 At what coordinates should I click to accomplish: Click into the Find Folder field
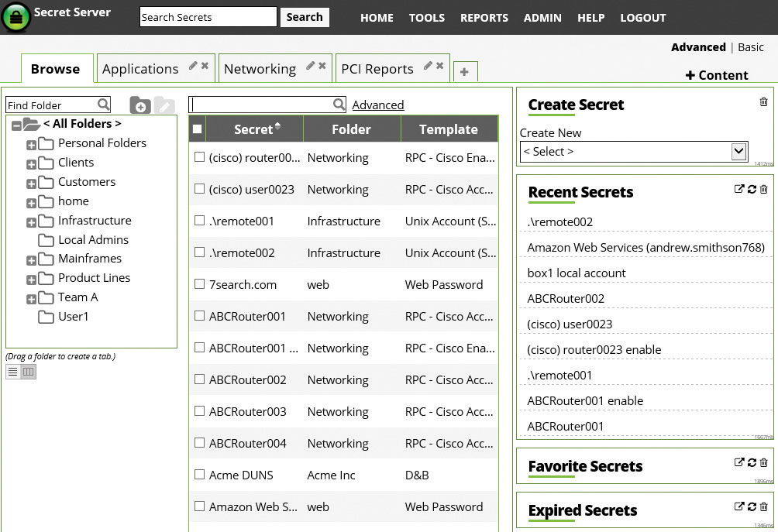pos(50,105)
